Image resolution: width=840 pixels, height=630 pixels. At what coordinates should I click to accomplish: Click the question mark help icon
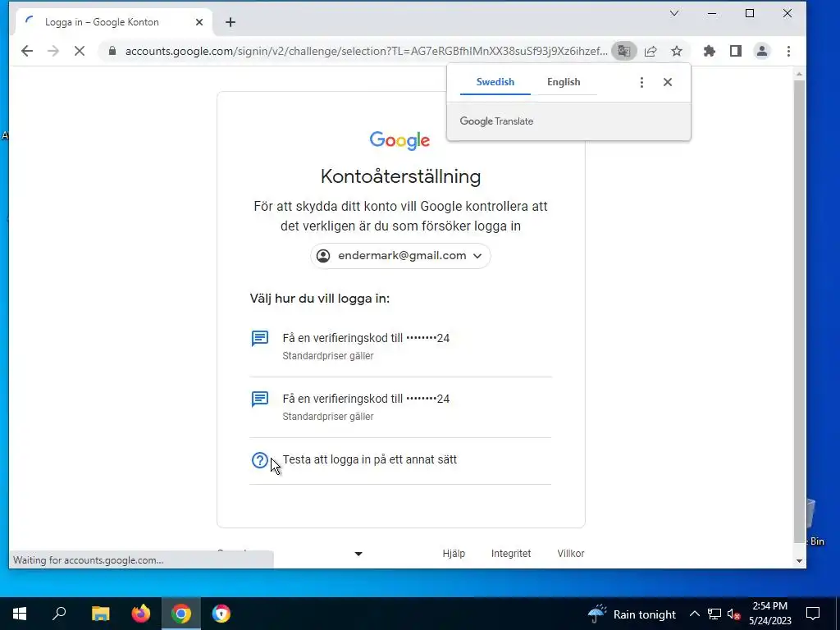pyautogui.click(x=260, y=459)
